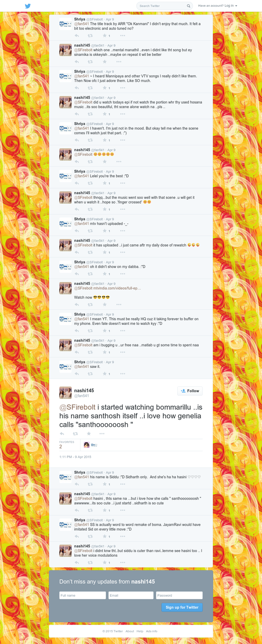This screenshot has height=644, width=262.
Task: Click Sign up for Twitter button
Action: (182, 607)
